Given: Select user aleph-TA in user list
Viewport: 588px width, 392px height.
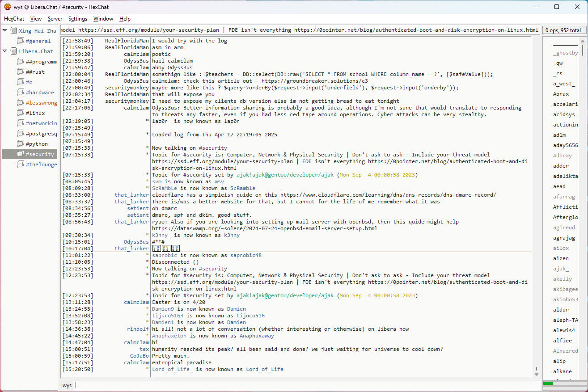Looking at the screenshot, I should tap(565, 320).
